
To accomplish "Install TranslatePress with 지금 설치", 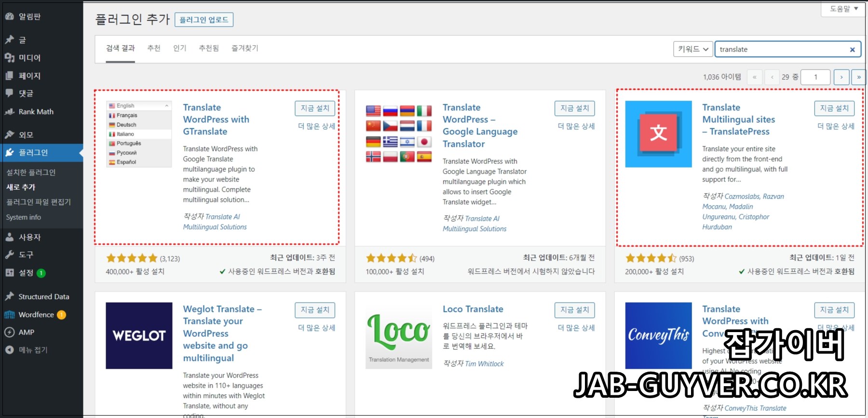I will [x=834, y=108].
